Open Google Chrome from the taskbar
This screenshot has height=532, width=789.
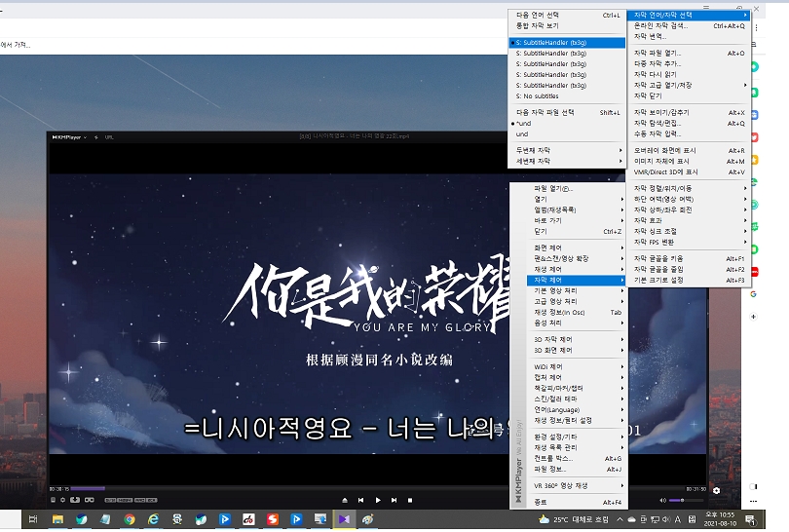click(130, 519)
